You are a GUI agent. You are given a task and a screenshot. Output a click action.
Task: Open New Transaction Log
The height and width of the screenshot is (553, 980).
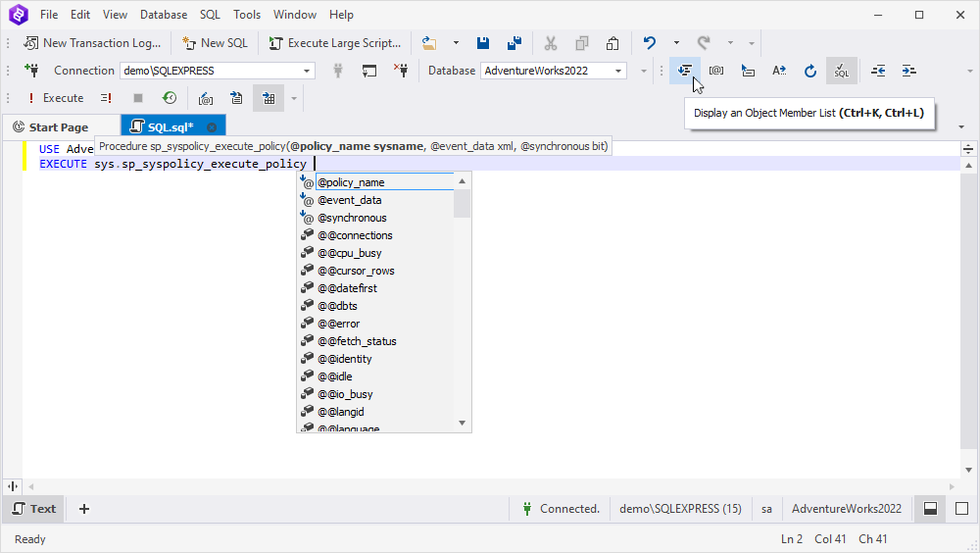(92, 43)
